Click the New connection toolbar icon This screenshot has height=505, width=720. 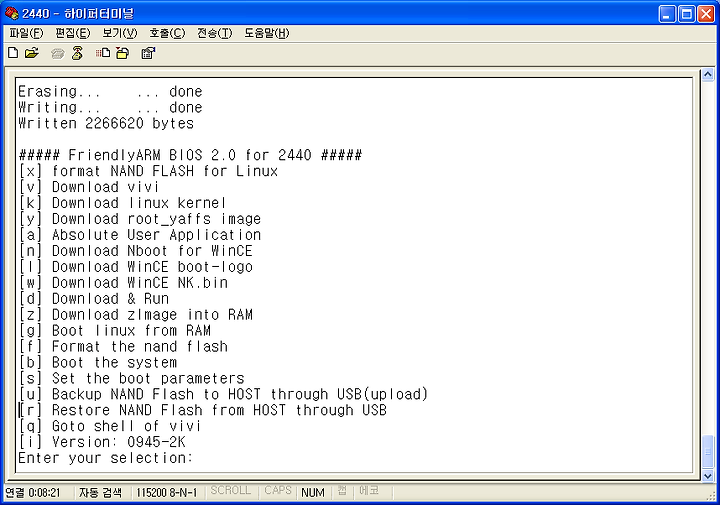point(13,53)
